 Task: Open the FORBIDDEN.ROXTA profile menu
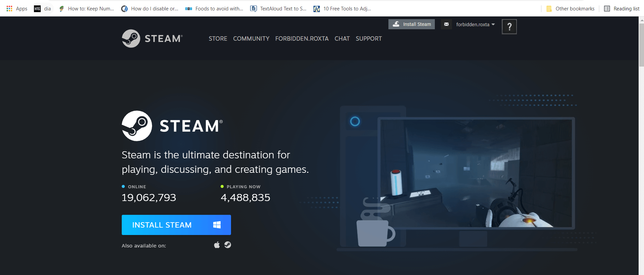pos(302,39)
